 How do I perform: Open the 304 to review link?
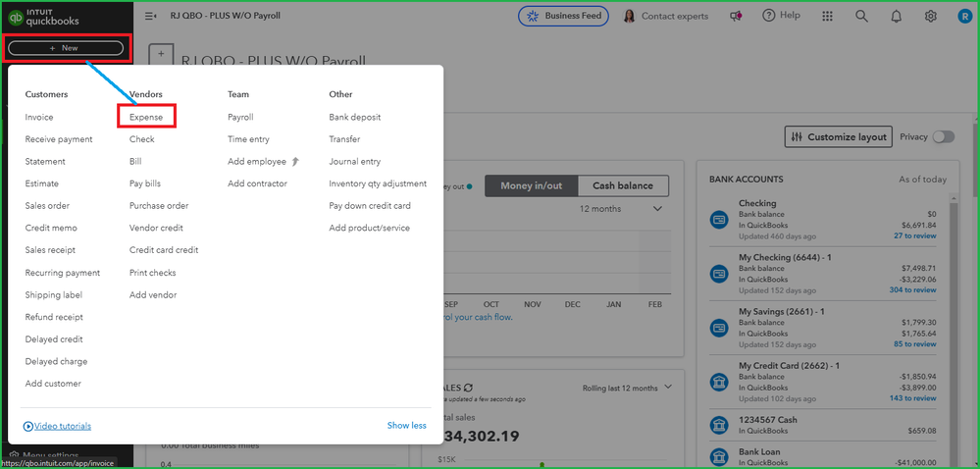913,290
